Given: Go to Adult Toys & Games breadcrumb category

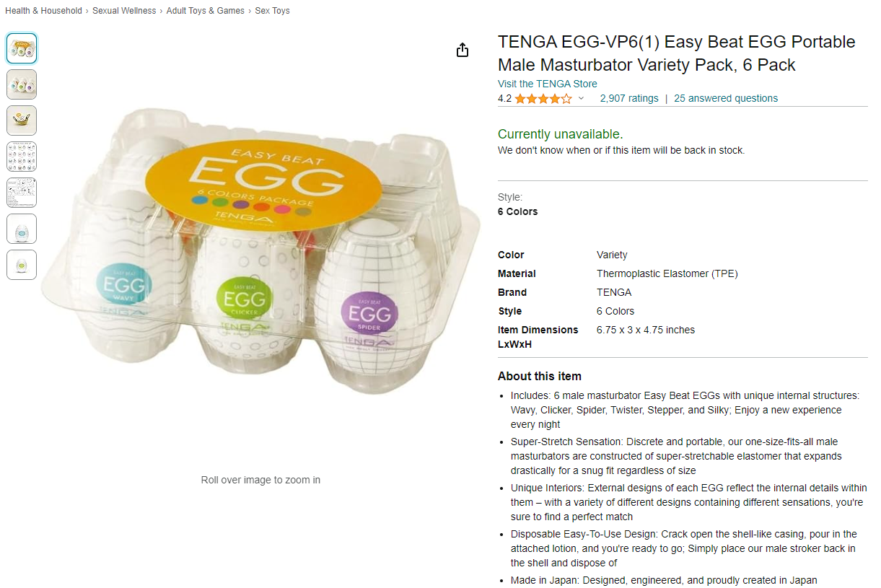Looking at the screenshot, I should pyautogui.click(x=206, y=11).
